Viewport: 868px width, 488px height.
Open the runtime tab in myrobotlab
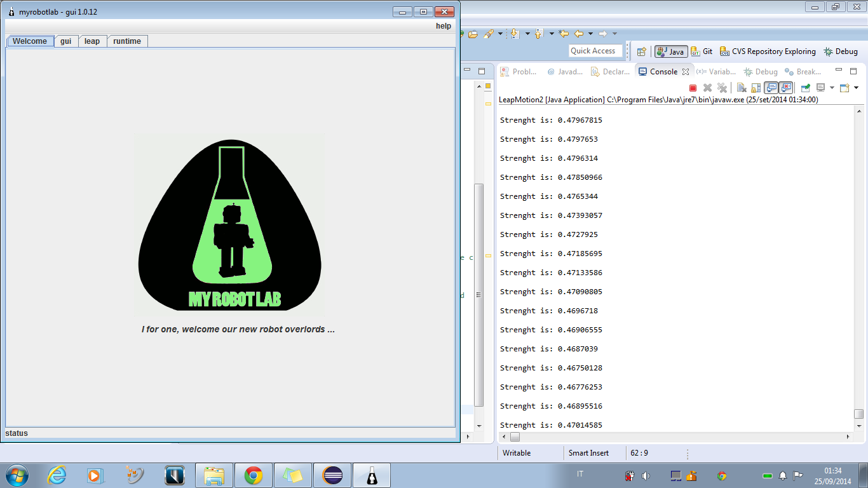[127, 41]
